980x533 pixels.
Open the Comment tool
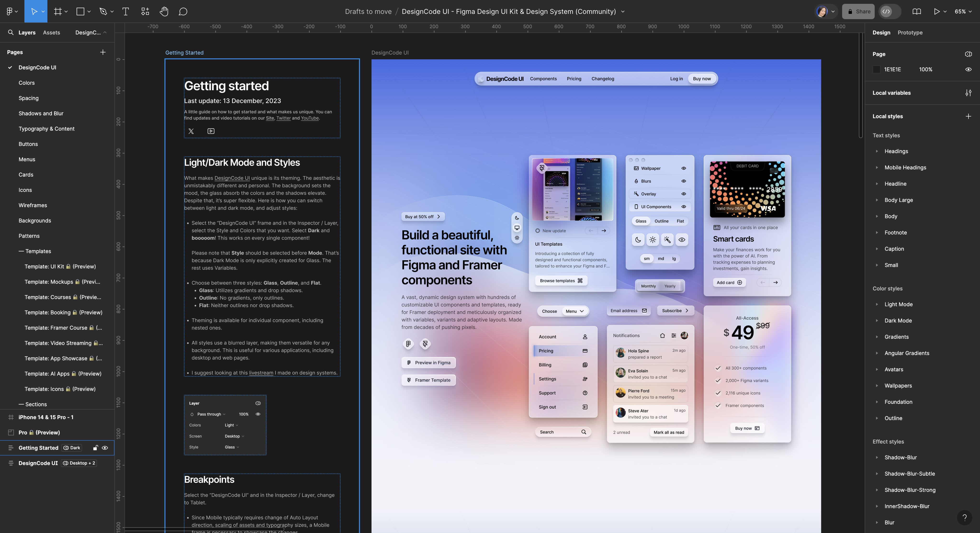point(183,11)
